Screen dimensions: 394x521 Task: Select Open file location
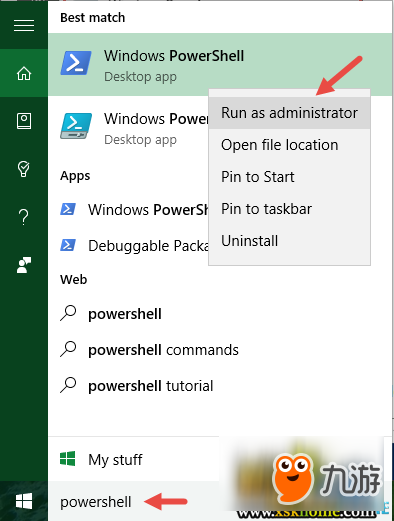click(289, 145)
